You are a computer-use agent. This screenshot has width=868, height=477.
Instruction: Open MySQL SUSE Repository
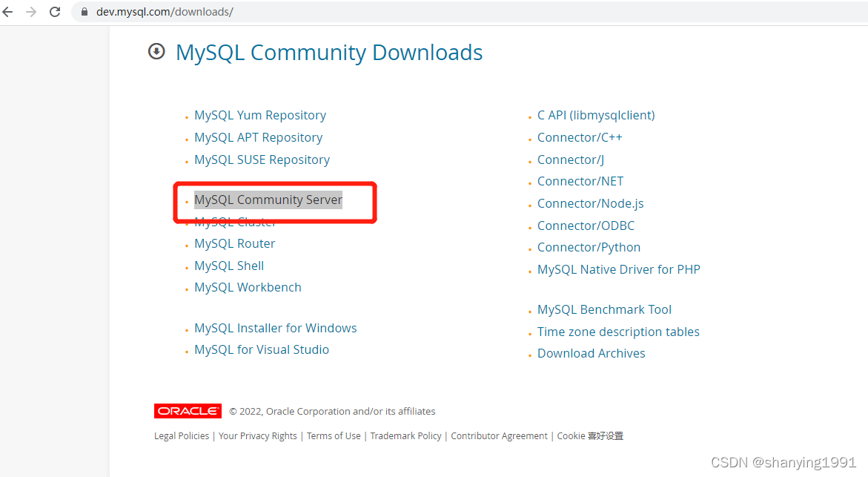(x=262, y=159)
